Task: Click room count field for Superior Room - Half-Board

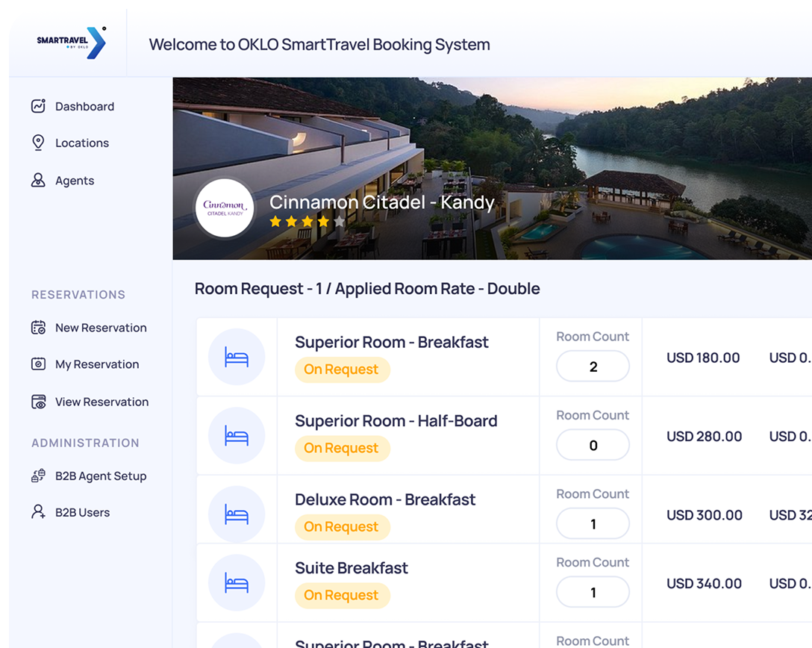Action: [593, 445]
